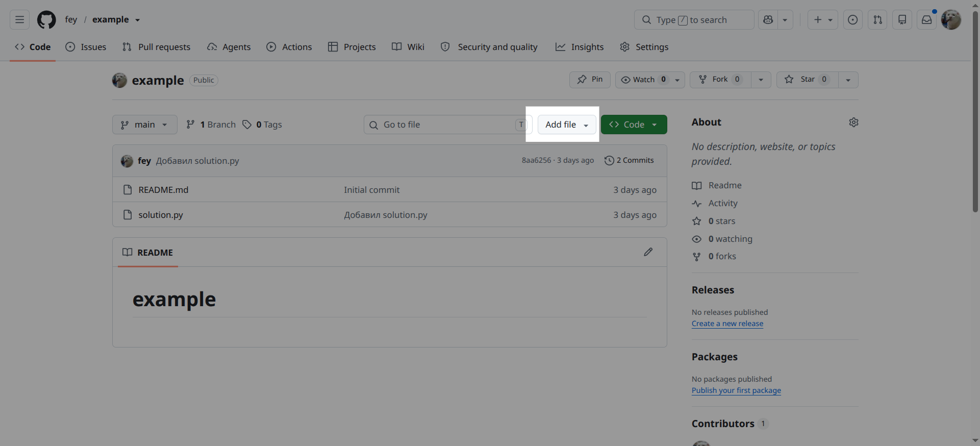Open About settings gear icon
The width and height of the screenshot is (980, 446).
853,122
